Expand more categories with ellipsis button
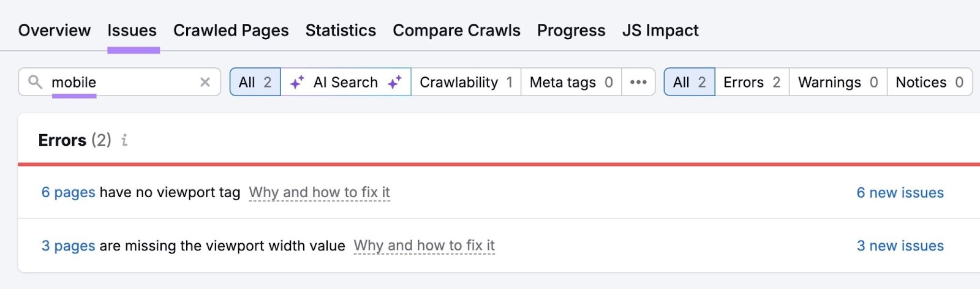The image size is (980, 289). (638, 82)
